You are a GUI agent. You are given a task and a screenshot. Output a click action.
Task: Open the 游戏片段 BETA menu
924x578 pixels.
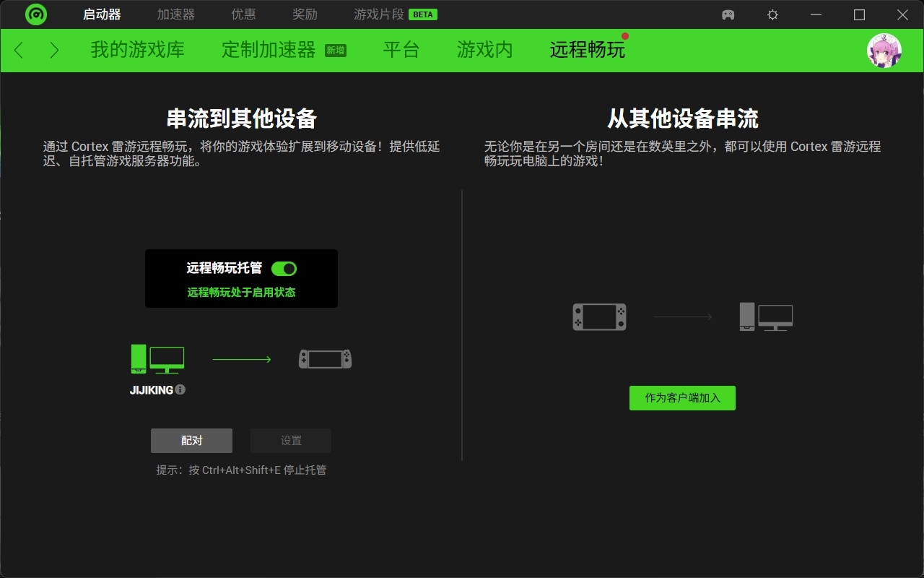pyautogui.click(x=396, y=14)
